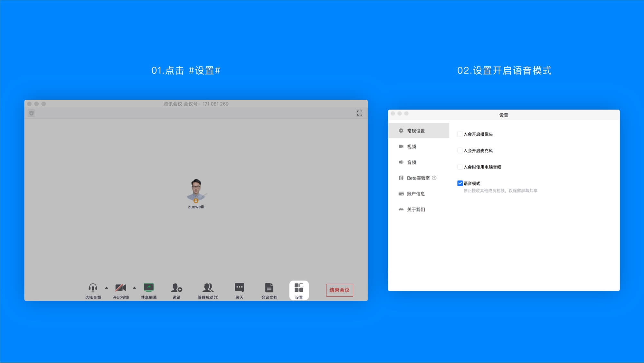Open the 邀请 invite icon
644x363 pixels.
[x=176, y=287]
